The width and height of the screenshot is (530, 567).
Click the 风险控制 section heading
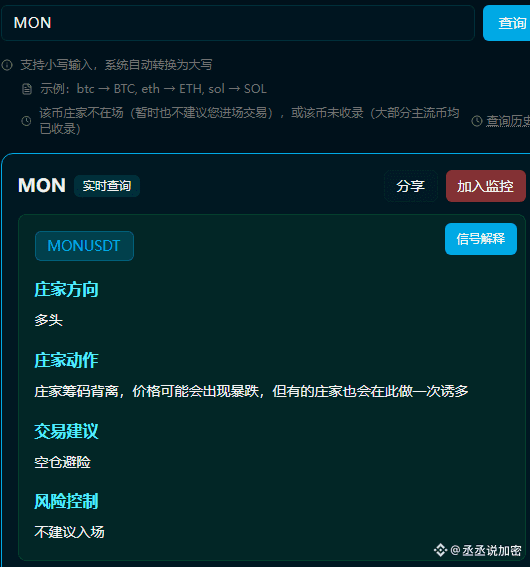point(66,502)
